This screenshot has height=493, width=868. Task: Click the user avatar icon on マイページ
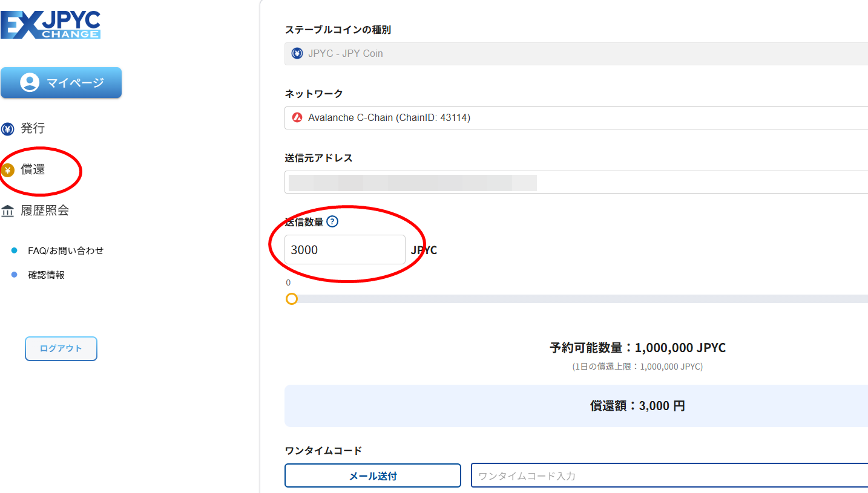30,83
